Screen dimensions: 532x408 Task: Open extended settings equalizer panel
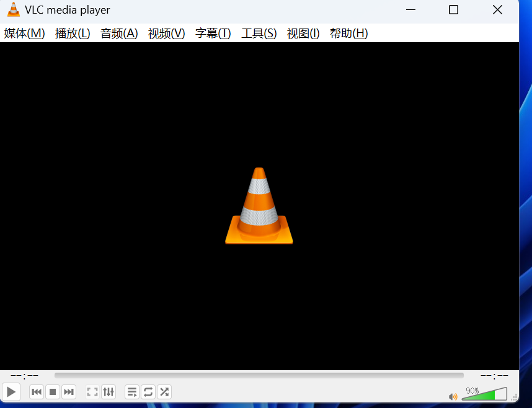coord(109,392)
